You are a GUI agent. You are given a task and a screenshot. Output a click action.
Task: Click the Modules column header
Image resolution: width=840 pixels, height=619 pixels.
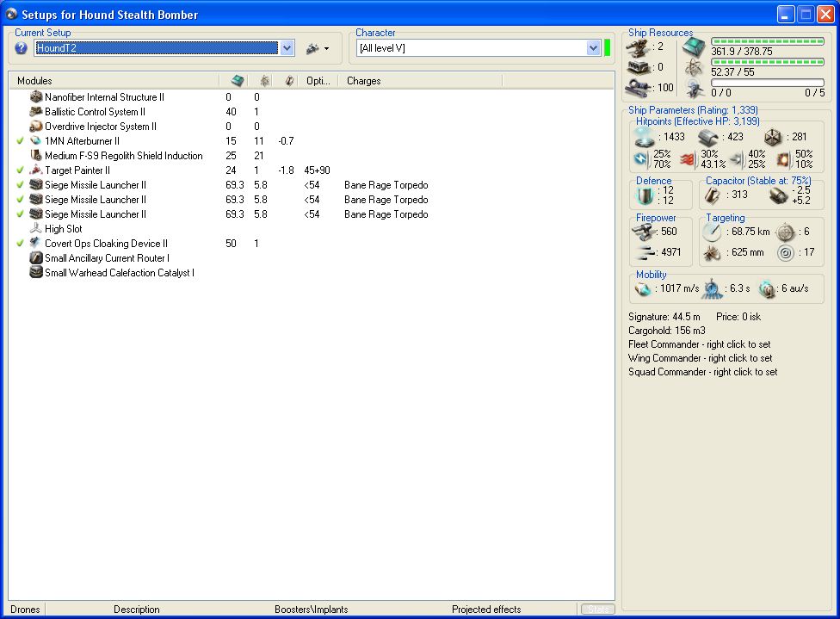(114, 81)
